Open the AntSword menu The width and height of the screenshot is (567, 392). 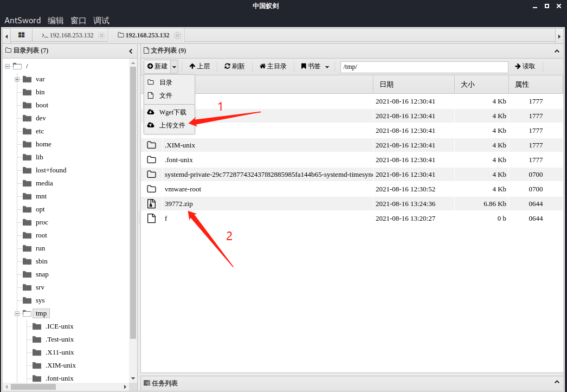[22, 20]
